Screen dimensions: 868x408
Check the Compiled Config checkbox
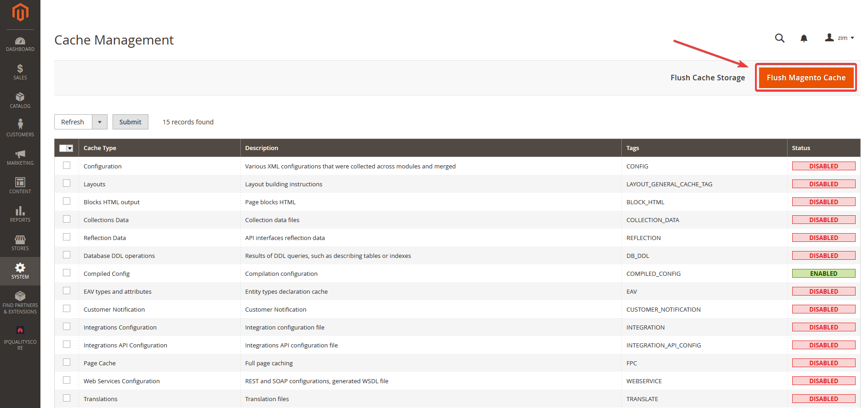pyautogui.click(x=67, y=273)
